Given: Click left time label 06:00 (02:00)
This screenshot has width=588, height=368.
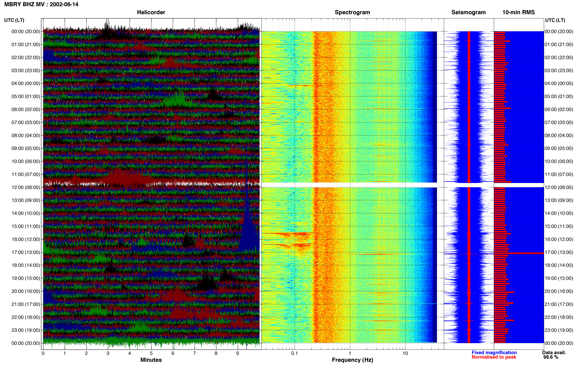Looking at the screenshot, I should (x=26, y=109).
